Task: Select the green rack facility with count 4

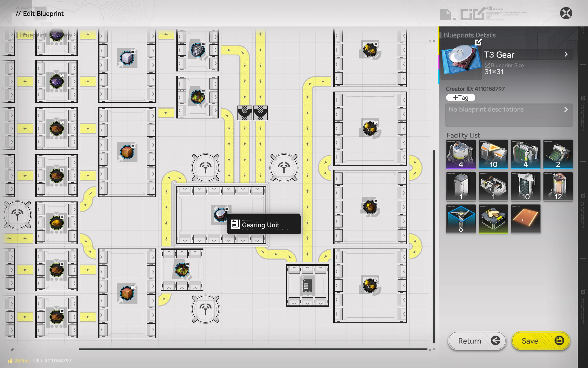Action: point(525,154)
